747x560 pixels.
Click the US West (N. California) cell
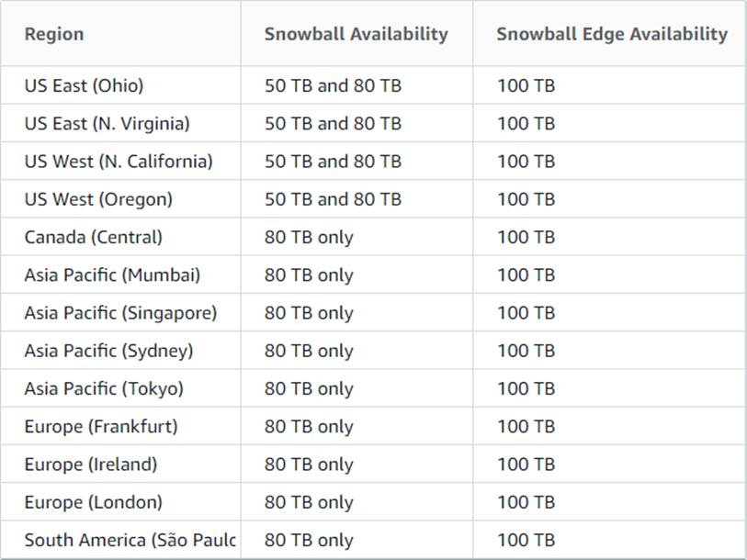(119, 162)
